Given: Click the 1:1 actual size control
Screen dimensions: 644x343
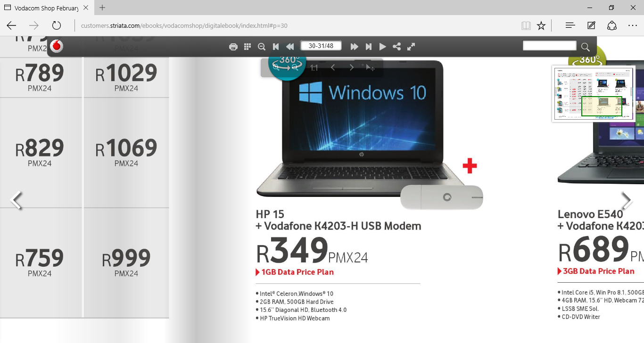Looking at the screenshot, I should coord(314,68).
